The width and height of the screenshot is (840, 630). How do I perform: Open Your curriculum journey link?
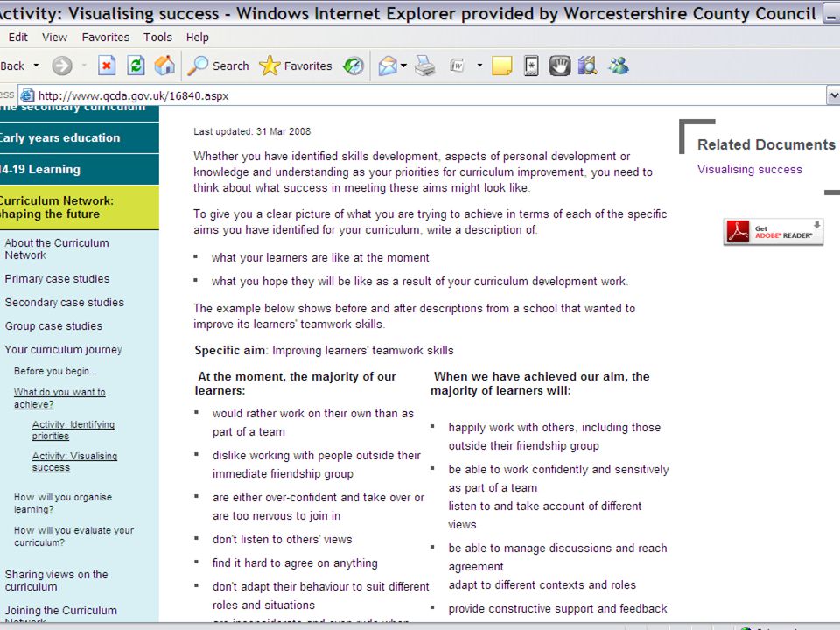pyautogui.click(x=64, y=349)
